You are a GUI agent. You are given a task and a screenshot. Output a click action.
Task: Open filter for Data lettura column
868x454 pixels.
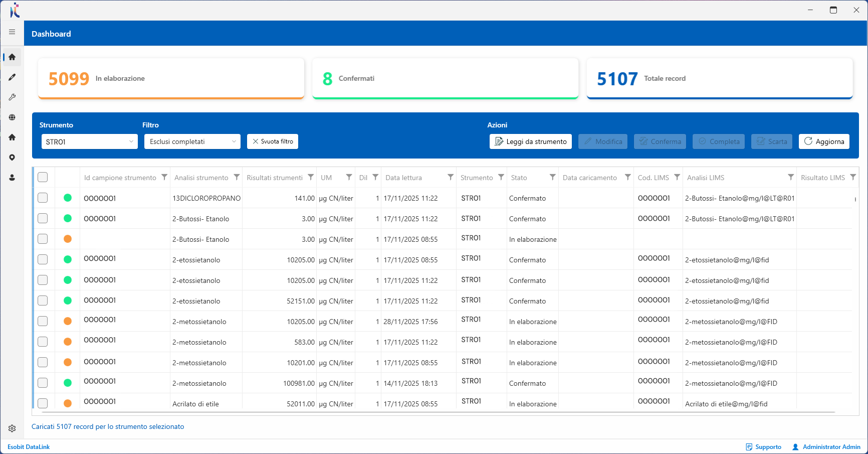pos(450,177)
